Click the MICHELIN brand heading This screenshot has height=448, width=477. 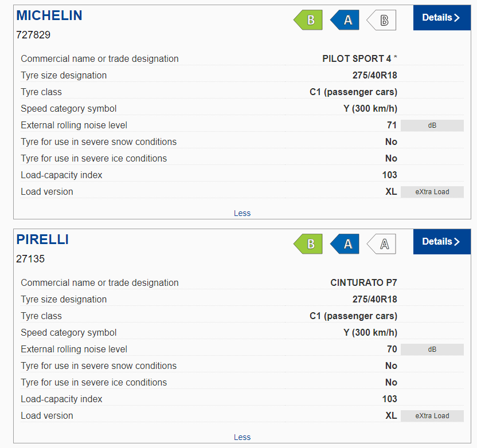(x=49, y=15)
